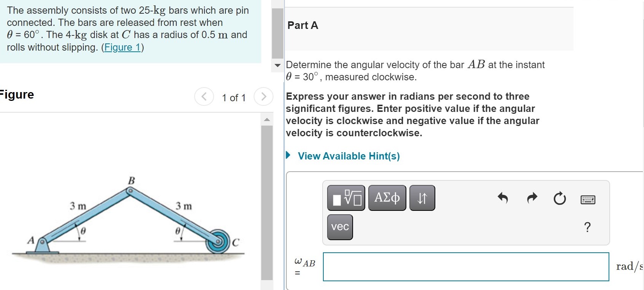Select the Part A section header
The image size is (644, 290).
[302, 25]
